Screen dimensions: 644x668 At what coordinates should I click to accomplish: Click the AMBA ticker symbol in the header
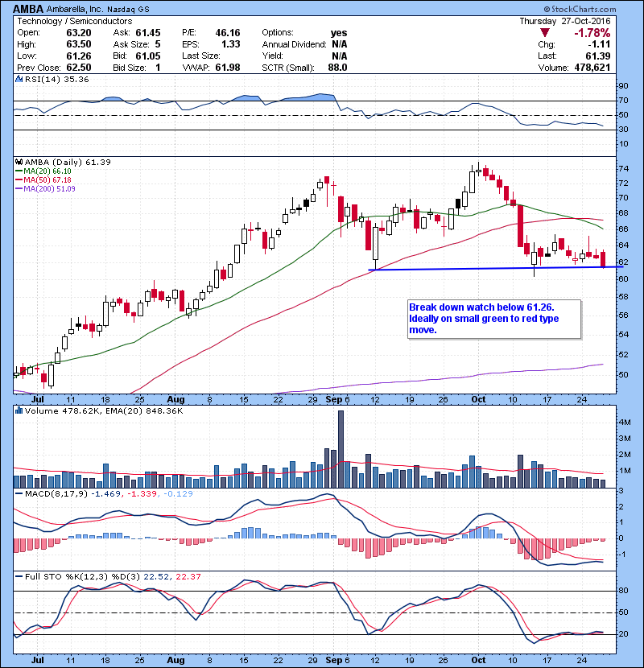[x=28, y=9]
